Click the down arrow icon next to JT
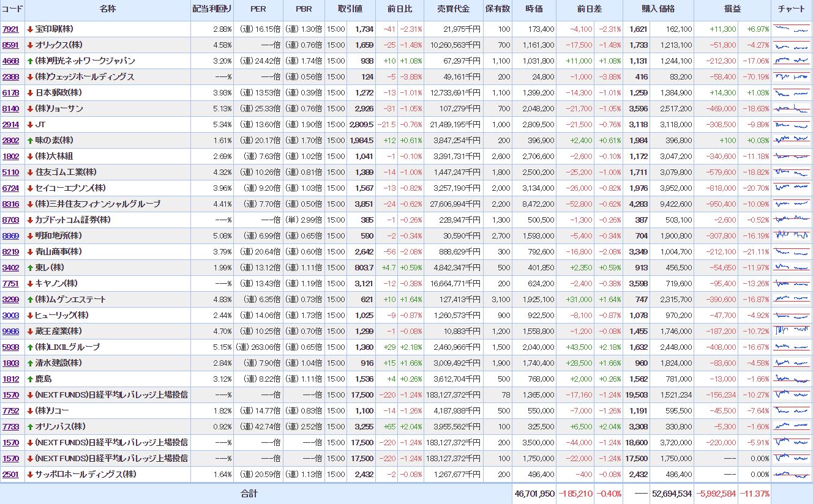813x504 pixels. coord(30,125)
